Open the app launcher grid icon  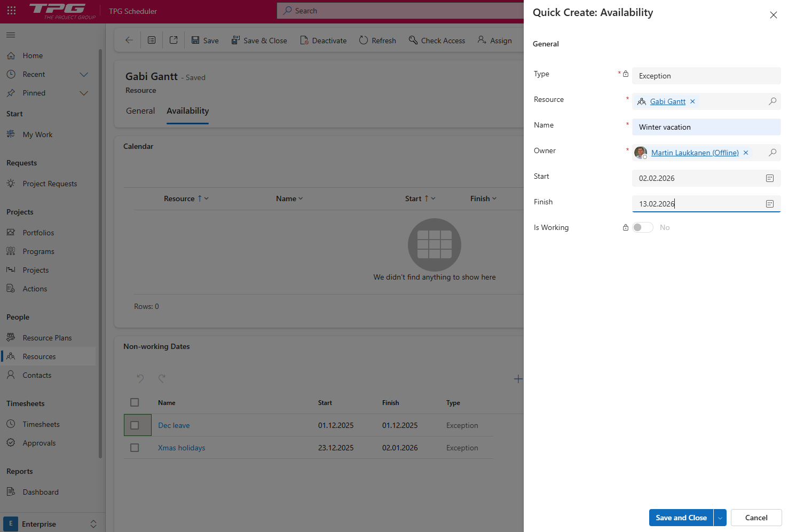point(11,11)
